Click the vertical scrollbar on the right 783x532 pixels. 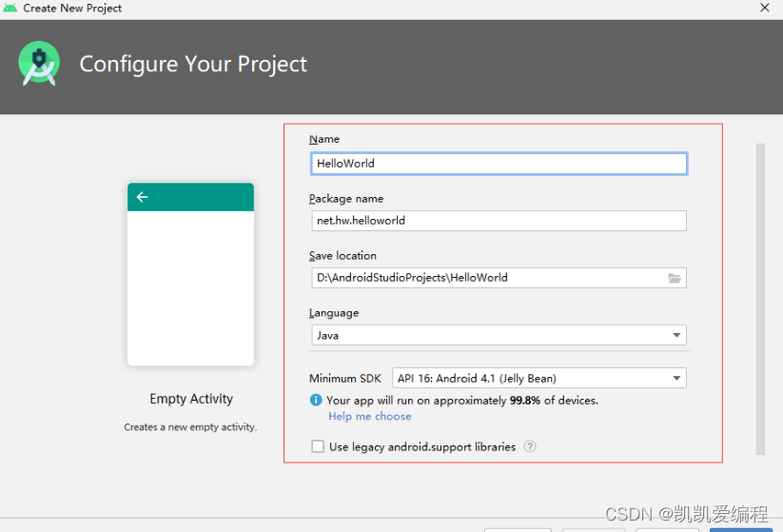[x=760, y=299]
